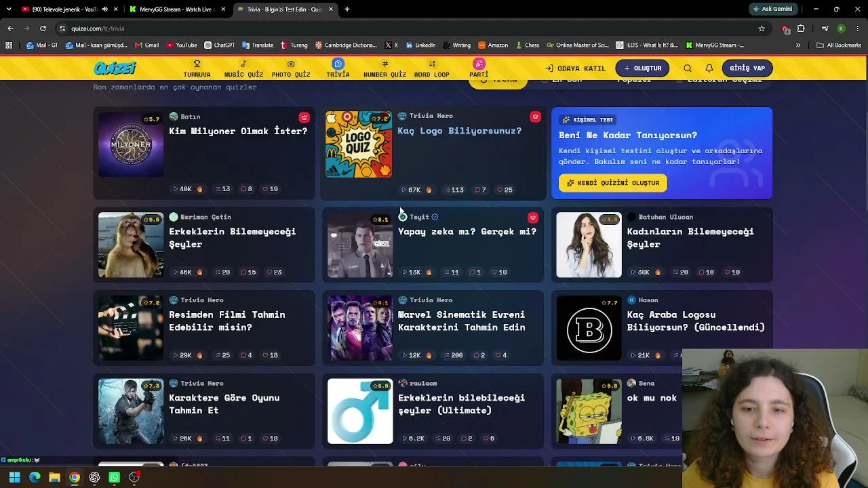The height and width of the screenshot is (488, 868).
Task: Open the Chrome apps grid shortcut
Action: click(x=9, y=45)
